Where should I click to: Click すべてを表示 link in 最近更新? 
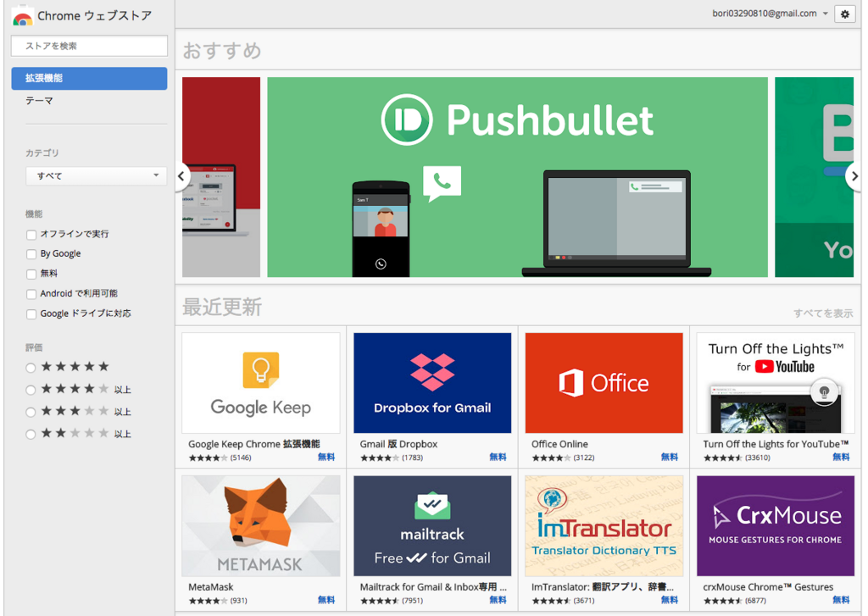[823, 314]
